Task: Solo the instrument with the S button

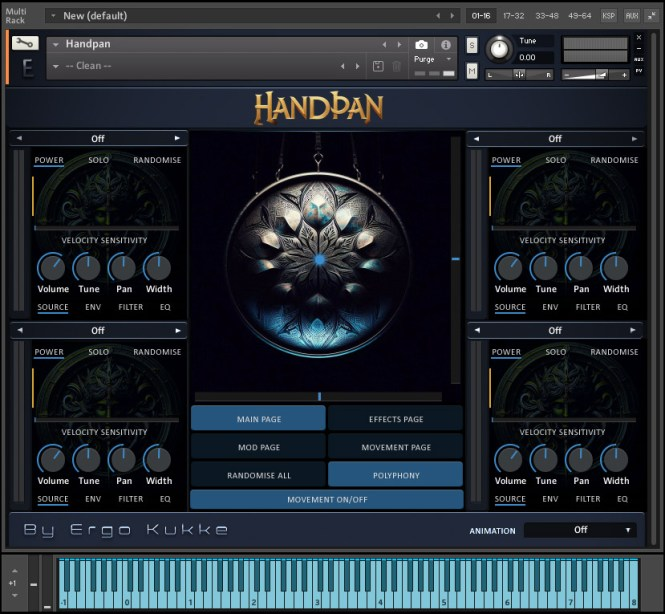Action: click(x=472, y=45)
